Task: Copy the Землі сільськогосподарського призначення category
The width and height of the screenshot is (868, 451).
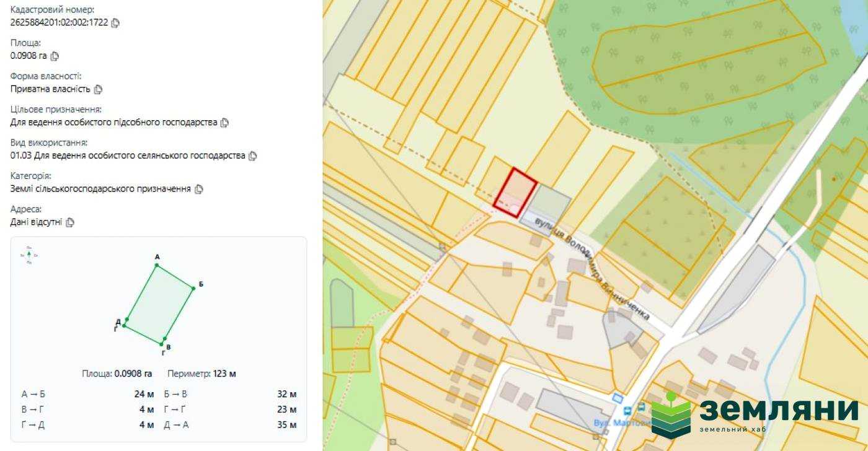Action: tap(198, 189)
